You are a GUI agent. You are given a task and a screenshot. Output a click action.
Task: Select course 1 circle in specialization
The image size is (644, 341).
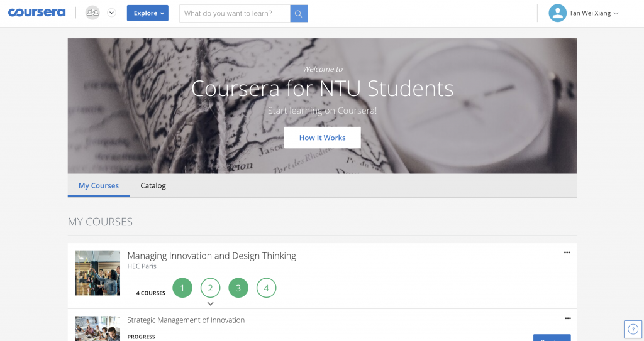click(x=182, y=288)
